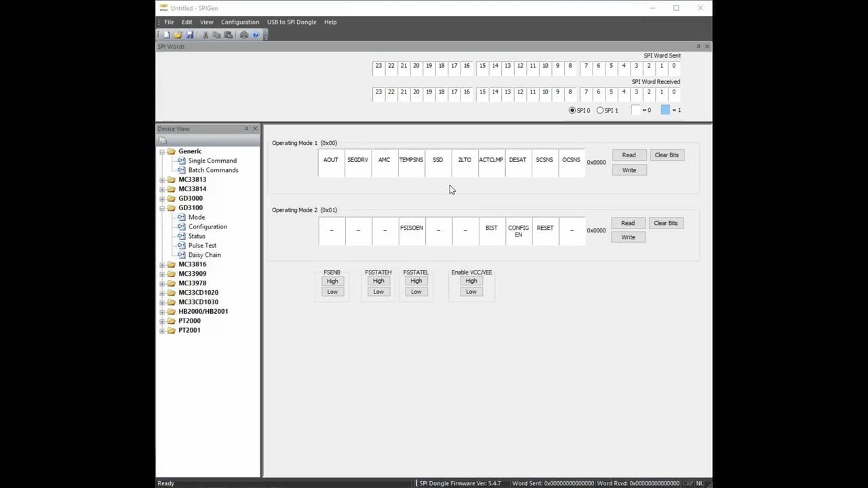Open the USB to SPI Dongle menu
868x488 pixels.
(x=291, y=22)
